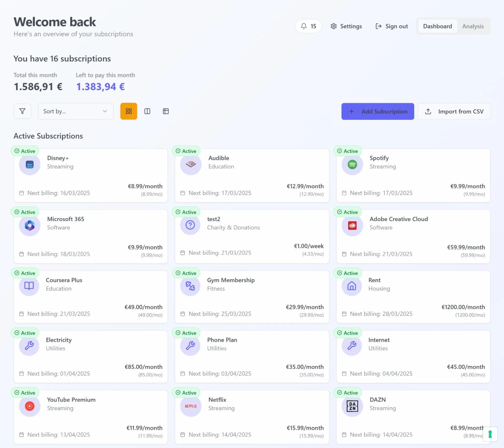Click Sign out in header

[x=391, y=26]
